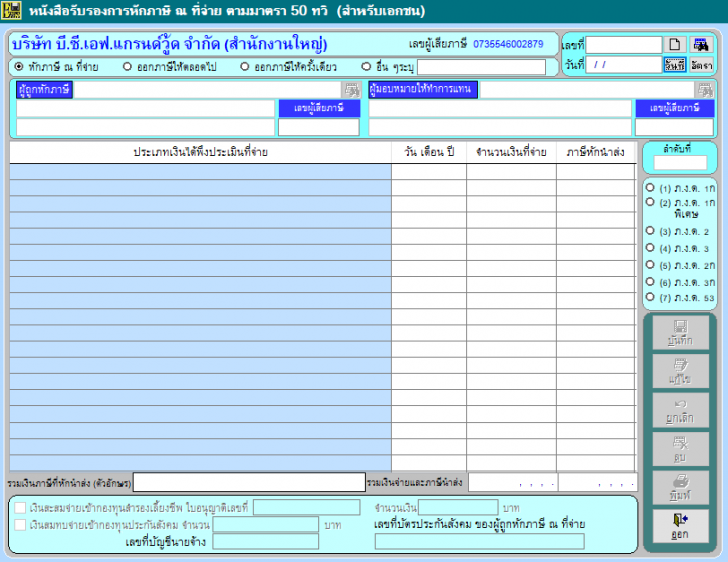The width and height of the screenshot is (728, 562).
Task: Click the วันที่ date button
Action: pyautogui.click(x=675, y=65)
